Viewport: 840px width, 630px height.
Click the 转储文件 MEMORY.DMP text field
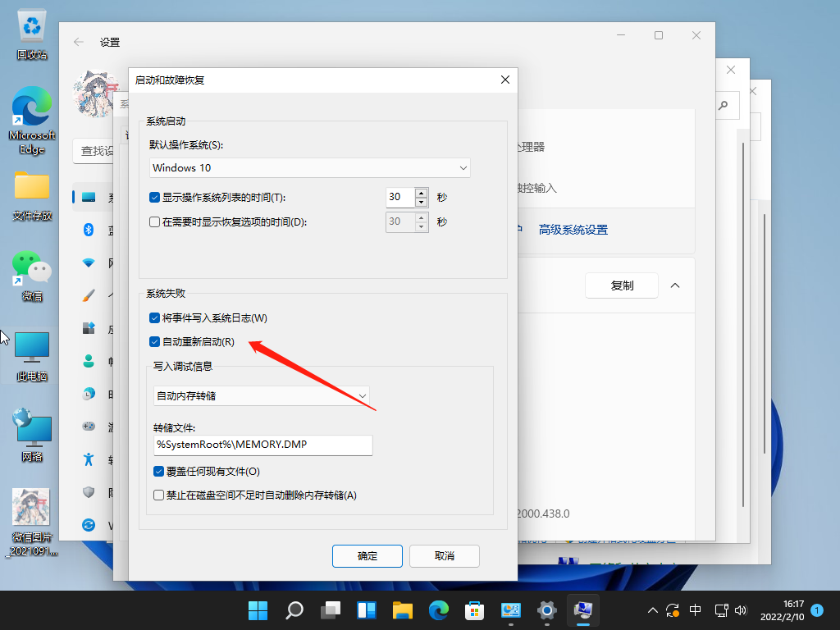(x=262, y=445)
